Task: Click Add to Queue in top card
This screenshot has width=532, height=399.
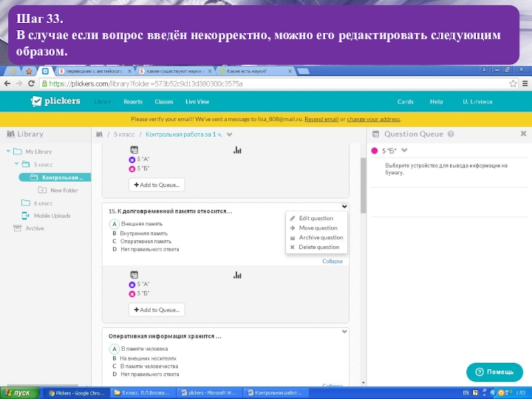Action: [x=157, y=185]
